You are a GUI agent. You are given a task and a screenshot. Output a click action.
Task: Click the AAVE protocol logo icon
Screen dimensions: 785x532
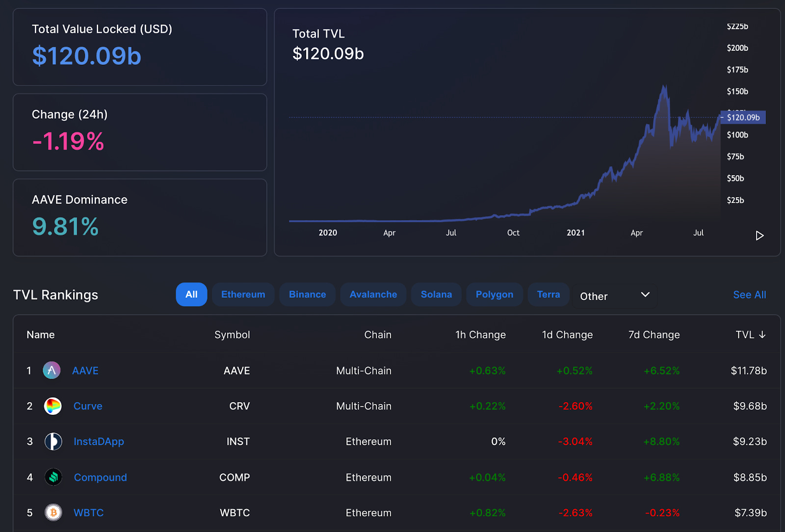pyautogui.click(x=52, y=370)
